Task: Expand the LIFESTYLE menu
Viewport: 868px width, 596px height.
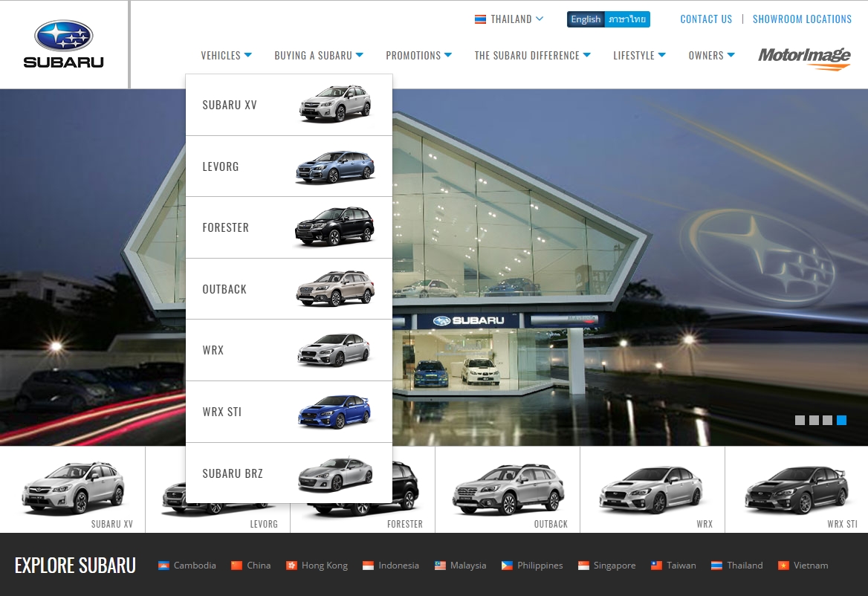Action: click(x=639, y=55)
